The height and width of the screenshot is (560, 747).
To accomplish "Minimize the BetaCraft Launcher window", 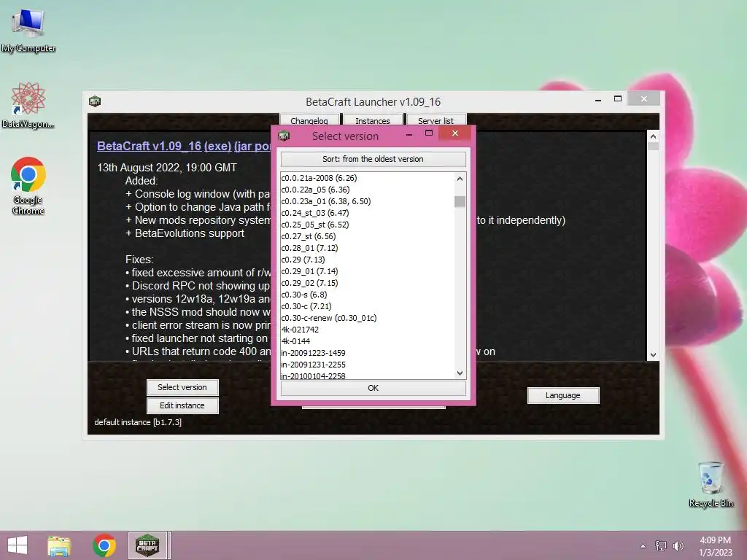I will (x=598, y=100).
